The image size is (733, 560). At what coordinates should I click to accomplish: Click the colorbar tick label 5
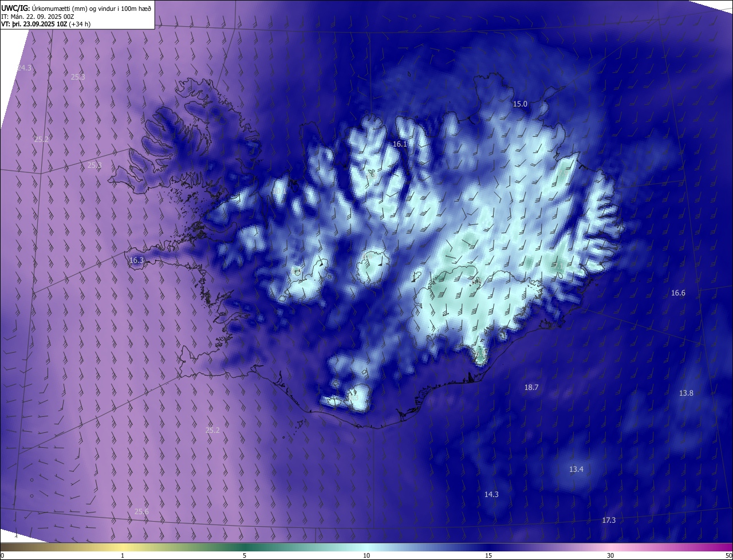pos(245,555)
